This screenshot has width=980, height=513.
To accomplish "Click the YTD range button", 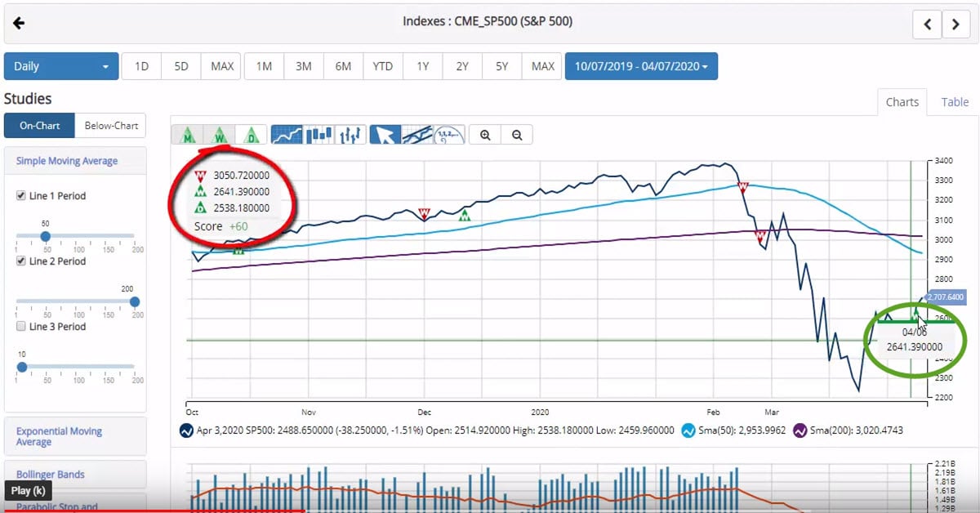I will pos(382,65).
